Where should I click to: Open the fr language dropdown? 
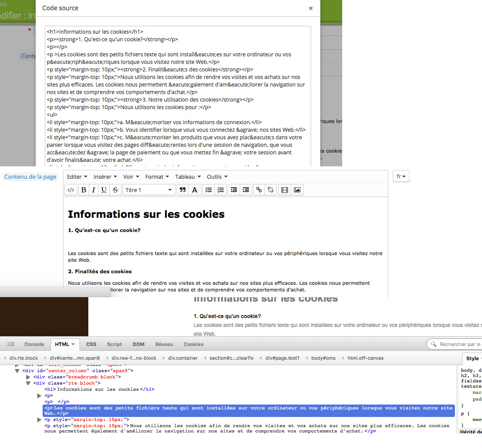[x=401, y=177]
